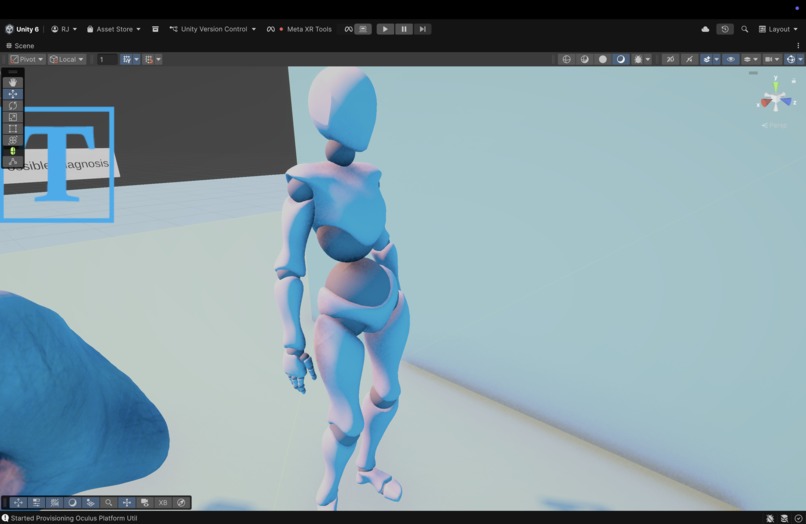Click the green capsule custom tool
Viewport: 806px width, 524px height.
[x=13, y=151]
